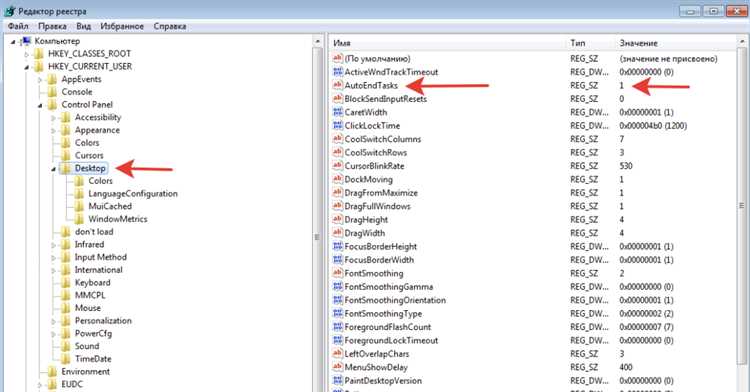The height and width of the screenshot is (392, 750).
Task: Expand the HKEY_CLASSES_ROOT tree node
Action: tap(27, 54)
